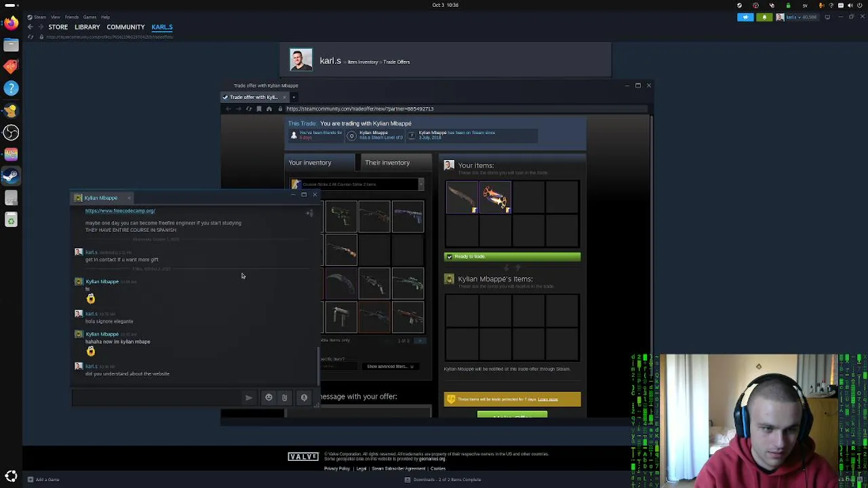Image resolution: width=868 pixels, height=488 pixels.
Task: Click the karl.s profile avatar
Action: [x=301, y=60]
